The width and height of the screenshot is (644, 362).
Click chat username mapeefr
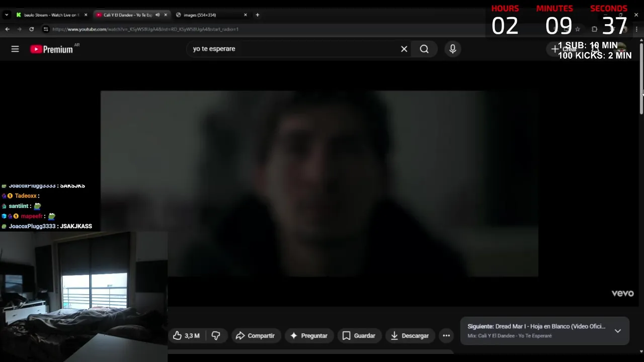32,216
